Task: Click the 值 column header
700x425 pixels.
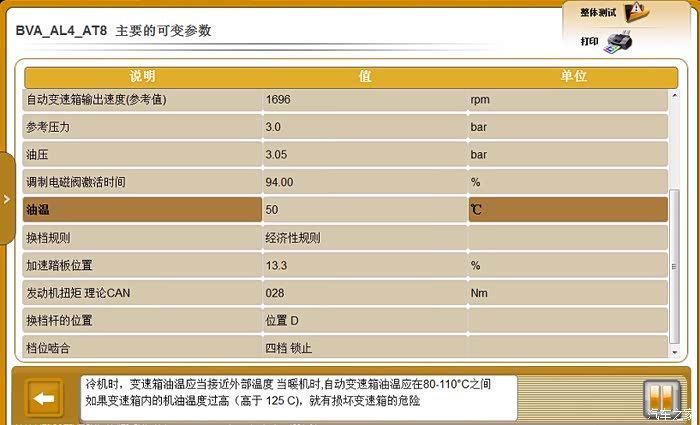Action: [x=365, y=76]
